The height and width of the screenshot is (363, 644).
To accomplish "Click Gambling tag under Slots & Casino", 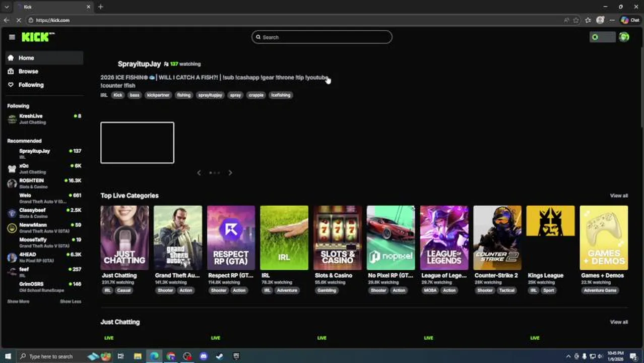I will [x=327, y=290].
